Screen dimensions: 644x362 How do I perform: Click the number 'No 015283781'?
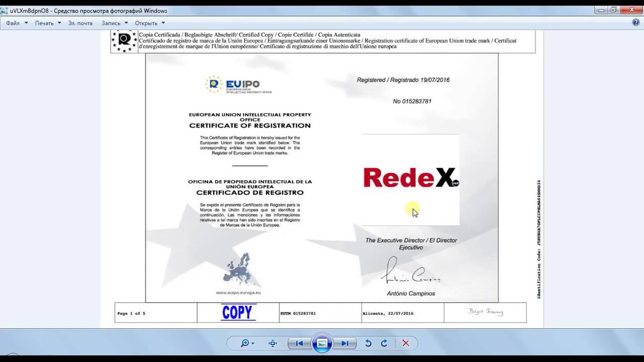pyautogui.click(x=412, y=101)
